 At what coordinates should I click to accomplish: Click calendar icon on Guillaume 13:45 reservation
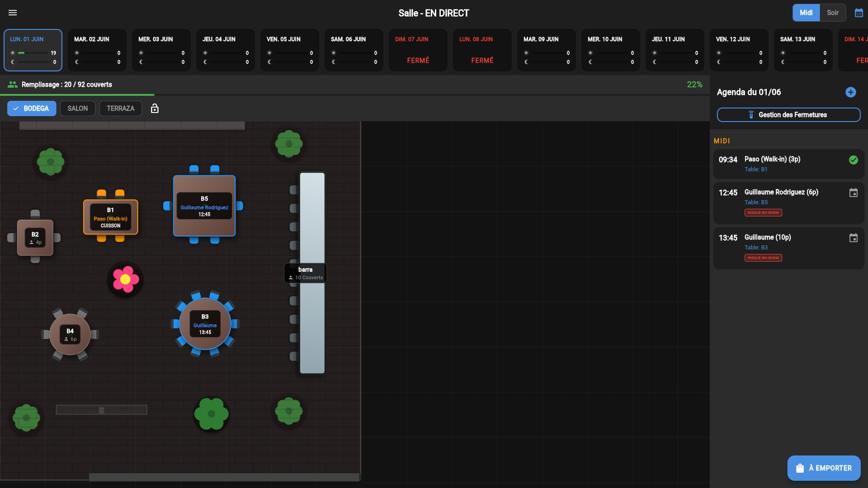(853, 238)
